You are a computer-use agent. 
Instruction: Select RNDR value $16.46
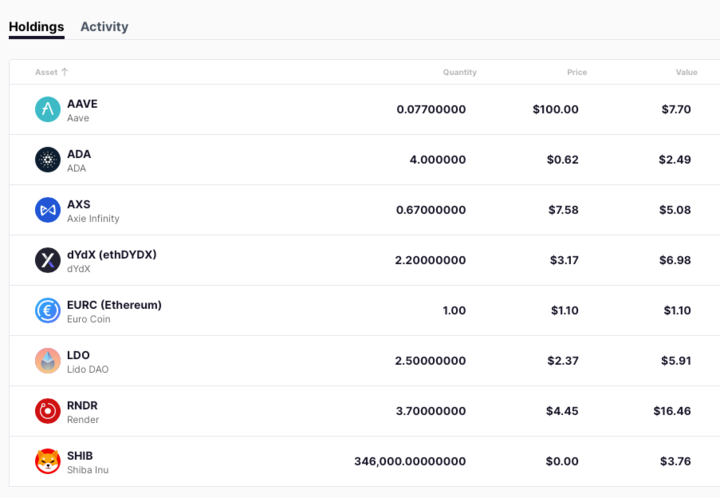click(672, 411)
